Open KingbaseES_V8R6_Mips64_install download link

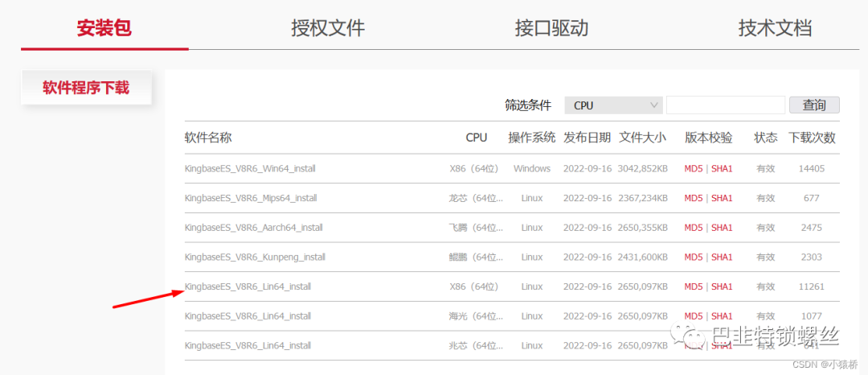251,198
